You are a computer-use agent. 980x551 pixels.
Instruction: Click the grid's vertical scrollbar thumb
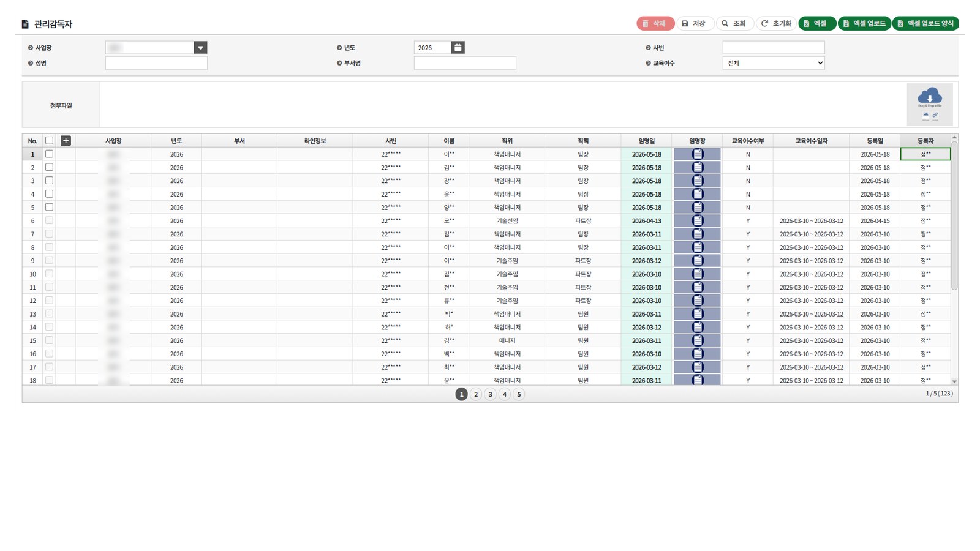(x=954, y=216)
